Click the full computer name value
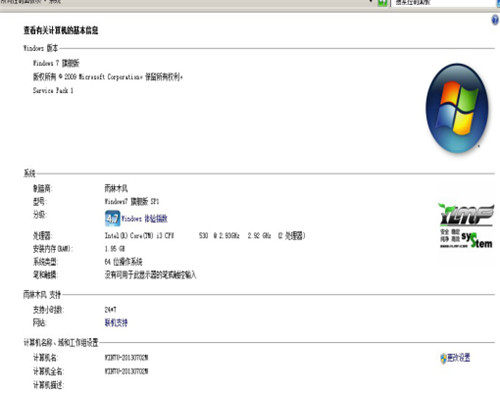This screenshot has height=393, width=500. (x=126, y=371)
